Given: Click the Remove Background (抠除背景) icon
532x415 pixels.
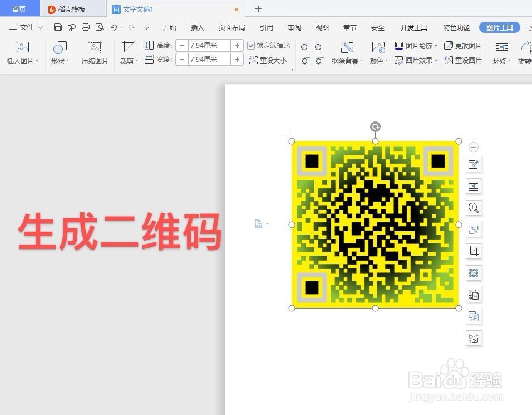Looking at the screenshot, I should (x=347, y=47).
